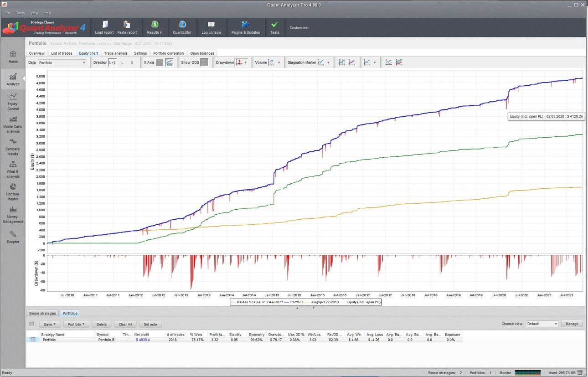This screenshot has height=377, width=588.
Task: Set X Axis to time mode icon
Action: click(170, 62)
